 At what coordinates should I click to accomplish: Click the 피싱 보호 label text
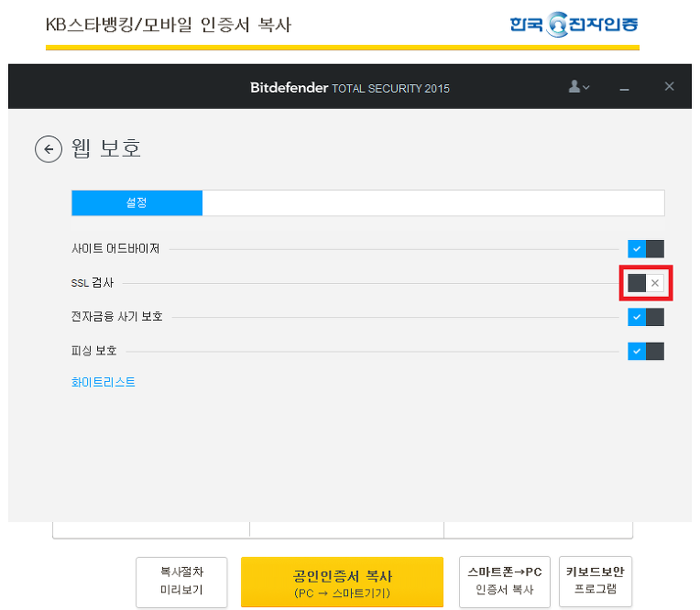(x=93, y=351)
